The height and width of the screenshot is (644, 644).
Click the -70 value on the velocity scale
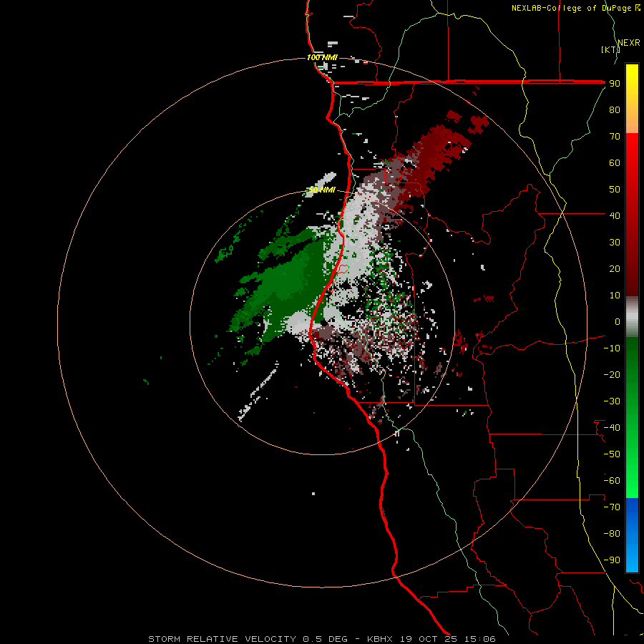612,507
